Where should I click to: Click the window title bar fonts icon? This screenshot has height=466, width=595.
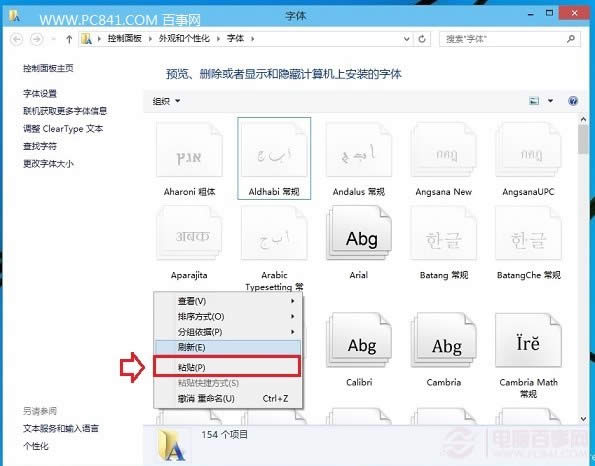[x=14, y=16]
